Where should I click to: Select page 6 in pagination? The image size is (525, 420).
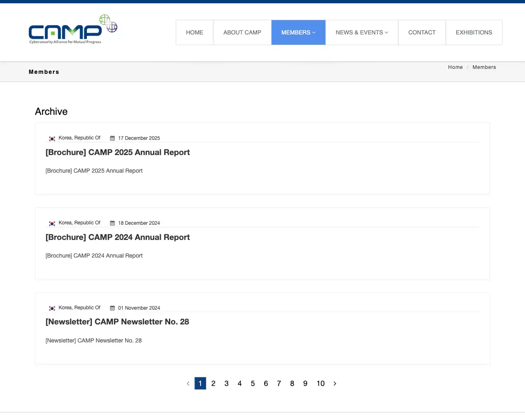266,383
